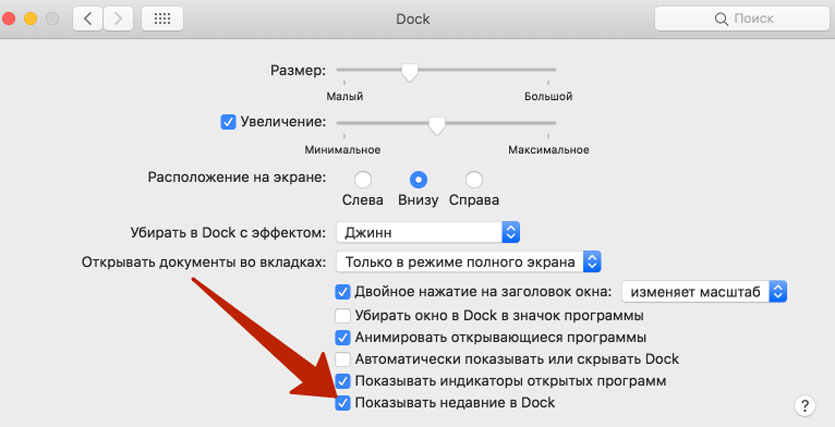This screenshot has height=427, width=835.
Task: Disable Показывать недавние в Dock checkbox
Action: pos(343,403)
